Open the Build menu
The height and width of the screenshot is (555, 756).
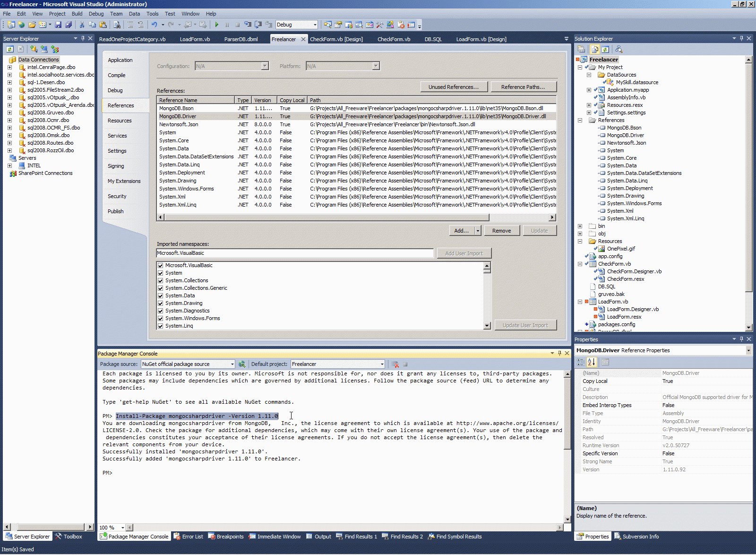pyautogui.click(x=77, y=14)
